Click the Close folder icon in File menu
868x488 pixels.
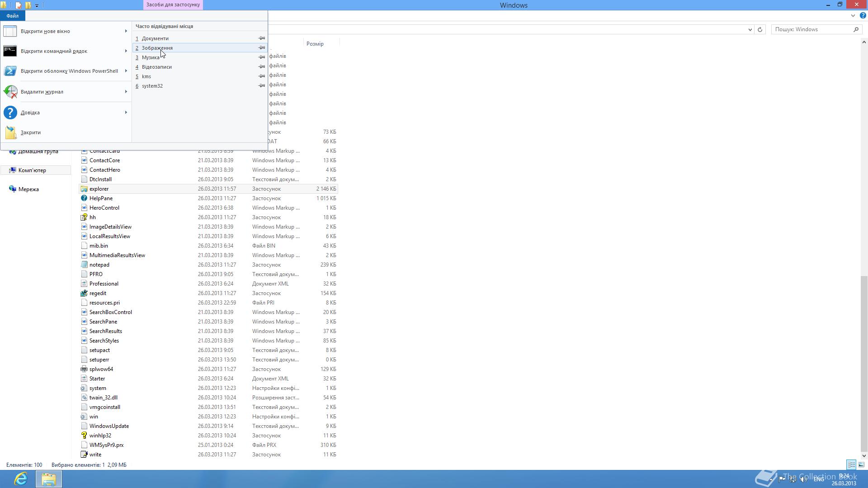[10, 132]
